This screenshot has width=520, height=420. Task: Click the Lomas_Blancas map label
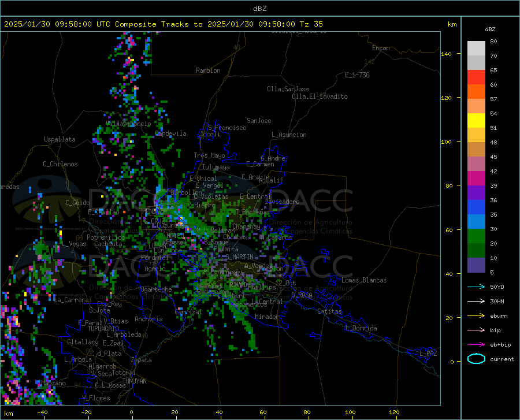pyautogui.click(x=364, y=280)
